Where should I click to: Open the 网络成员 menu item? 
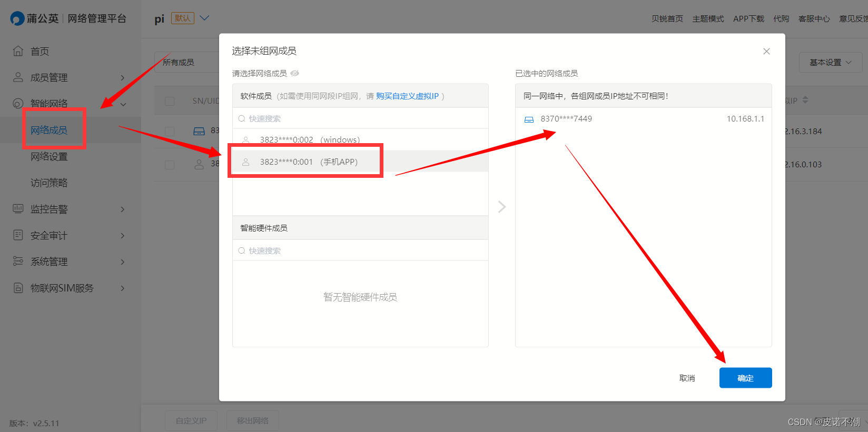pos(49,130)
